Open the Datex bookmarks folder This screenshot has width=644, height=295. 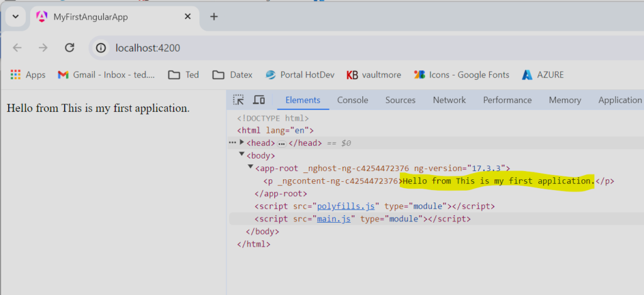(232, 75)
